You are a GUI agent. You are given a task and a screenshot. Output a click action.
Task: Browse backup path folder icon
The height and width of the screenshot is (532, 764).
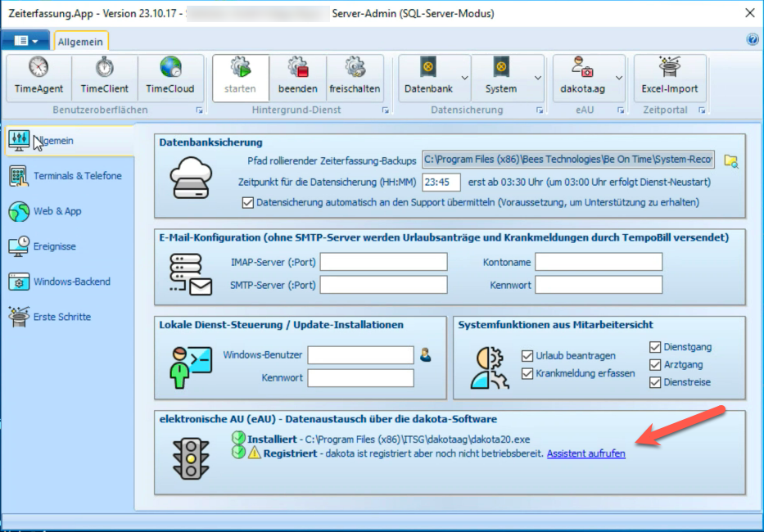731,160
